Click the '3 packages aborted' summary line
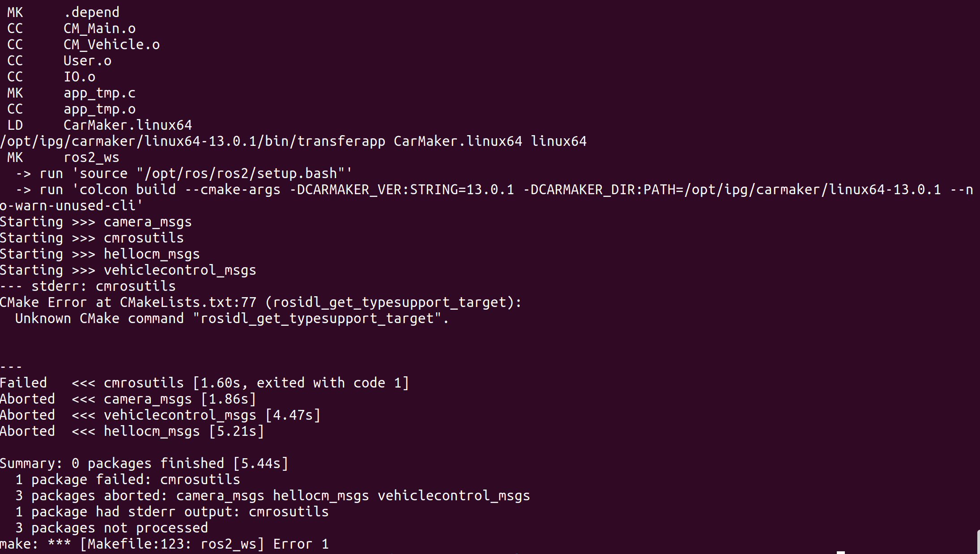 click(273, 496)
